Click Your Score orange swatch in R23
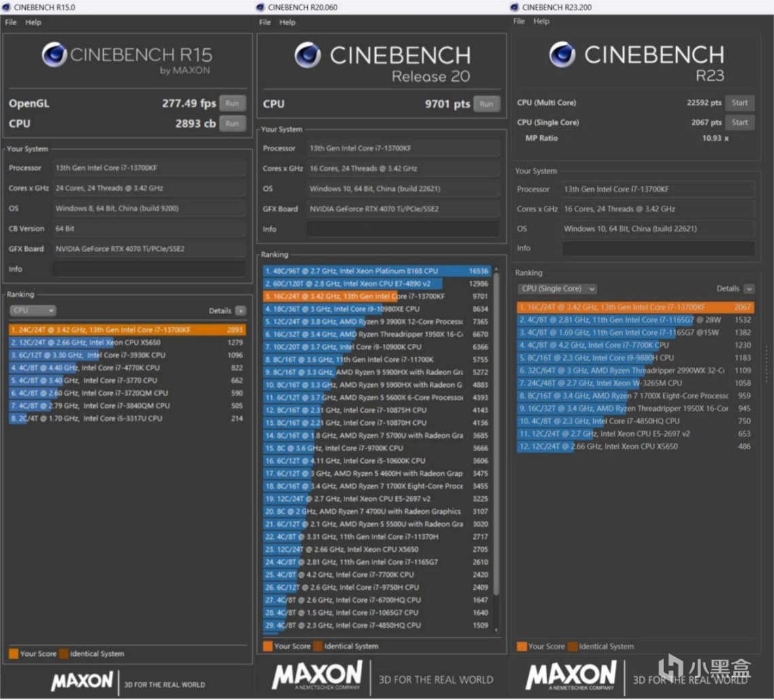The height and width of the screenshot is (700, 774). click(522, 647)
